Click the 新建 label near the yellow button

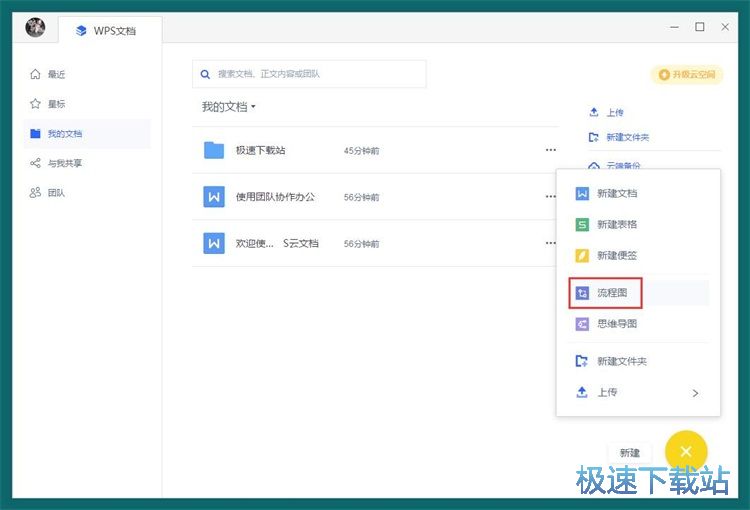(x=629, y=453)
